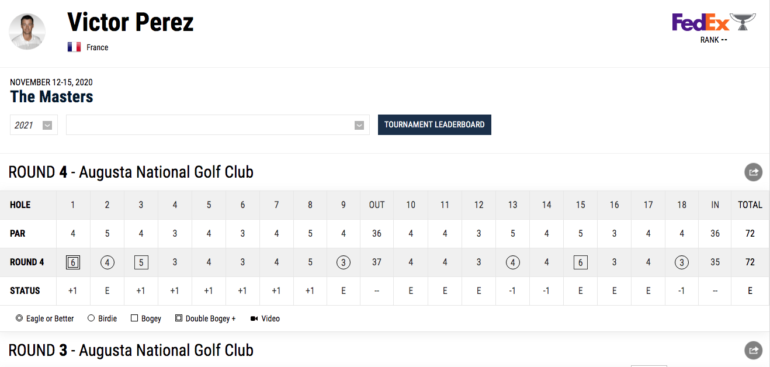Image resolution: width=770 pixels, height=367 pixels.
Task: Click the tournament dropdown arrow
Action: [359, 125]
